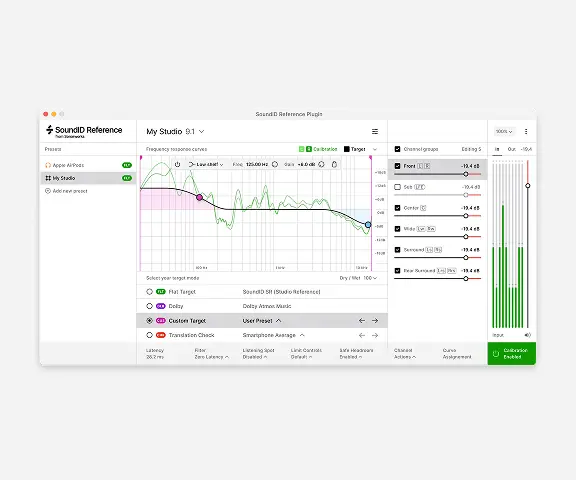The width and height of the screenshot is (576, 480).
Task: Go to the next Custom Target preset
Action: click(375, 321)
